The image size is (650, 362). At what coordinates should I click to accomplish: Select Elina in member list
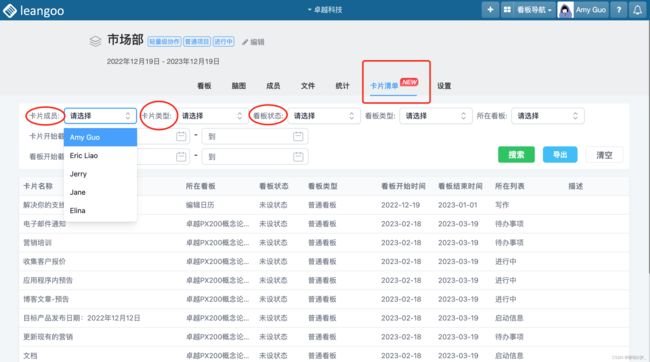[100, 210]
